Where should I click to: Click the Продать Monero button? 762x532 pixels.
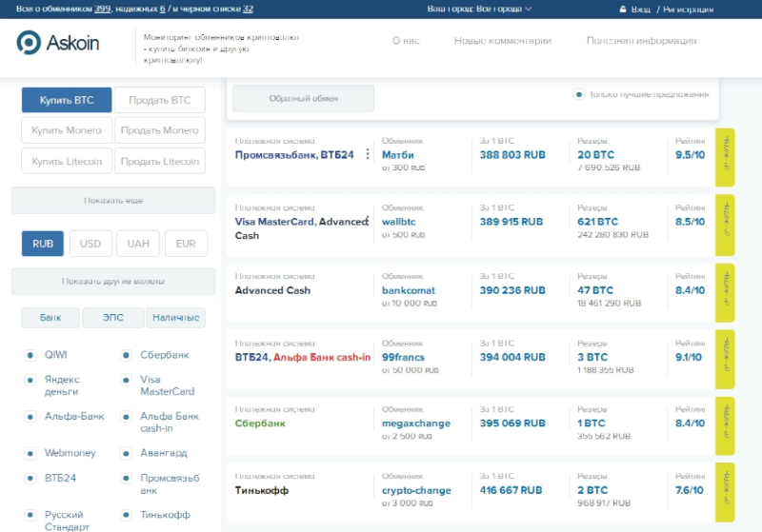159,130
